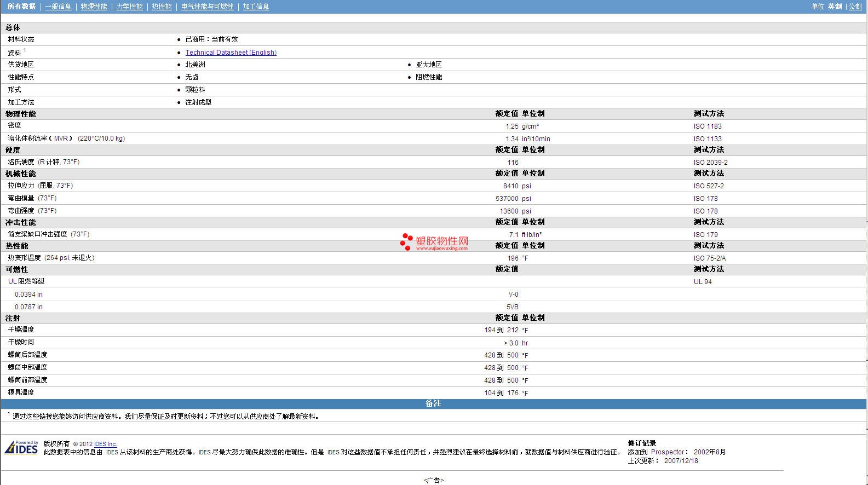The image size is (868, 485).
Task: Click the 北美洲 supply region
Action: point(196,65)
